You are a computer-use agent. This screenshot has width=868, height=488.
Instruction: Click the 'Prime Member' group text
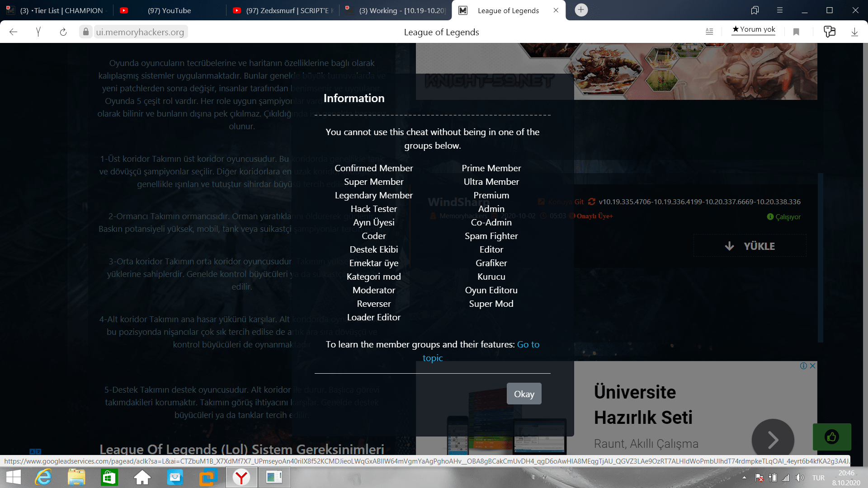point(491,168)
